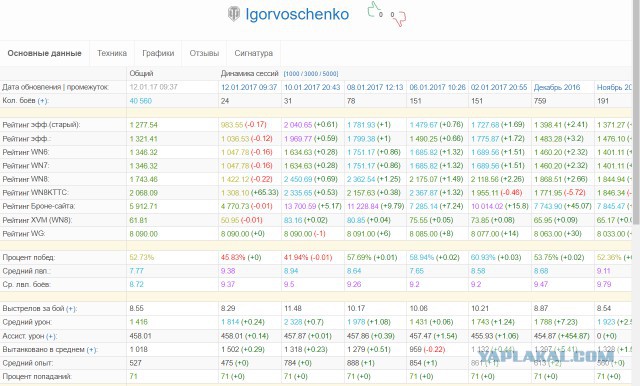
Task: Click the Процент побед row label
Action: (29, 257)
